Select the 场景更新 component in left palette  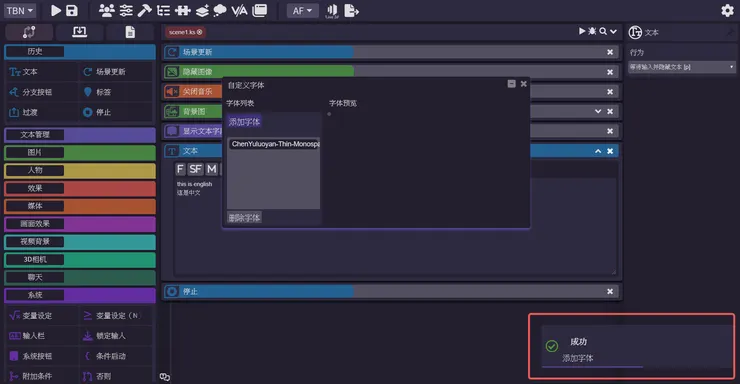tap(116, 72)
